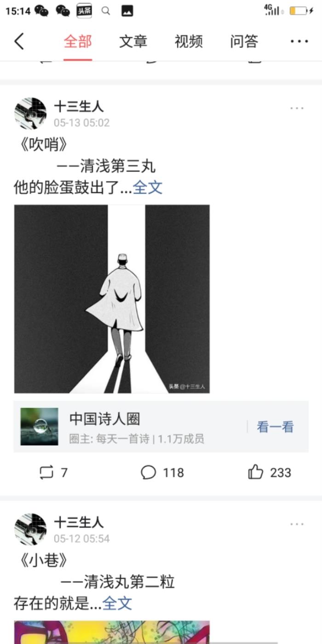Open options menu on the 05-12 post
This screenshot has width=322, height=644.
[x=297, y=524]
